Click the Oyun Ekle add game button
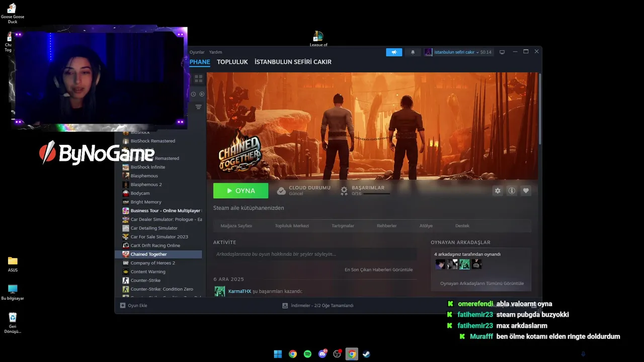This screenshot has height=362, width=644. click(133, 305)
